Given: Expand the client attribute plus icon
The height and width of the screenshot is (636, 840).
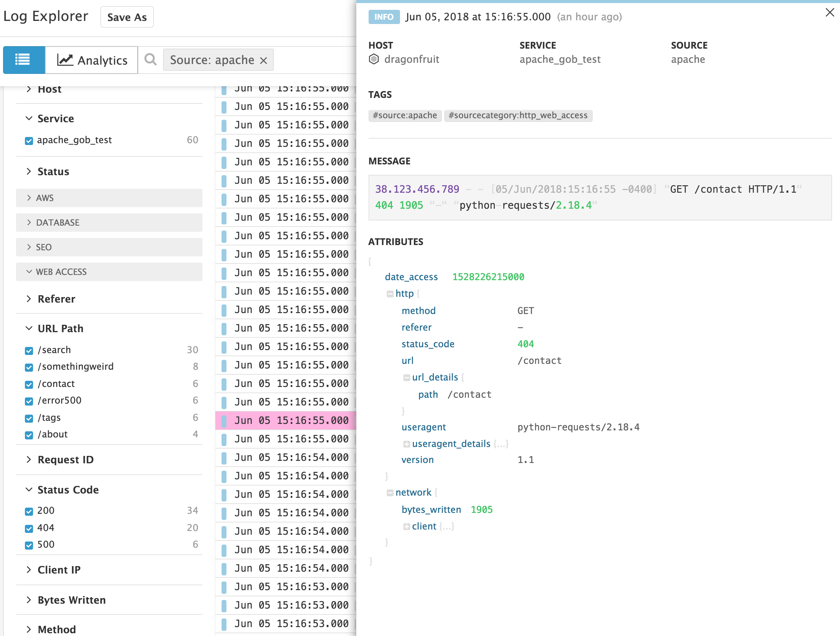Looking at the screenshot, I should (x=407, y=526).
